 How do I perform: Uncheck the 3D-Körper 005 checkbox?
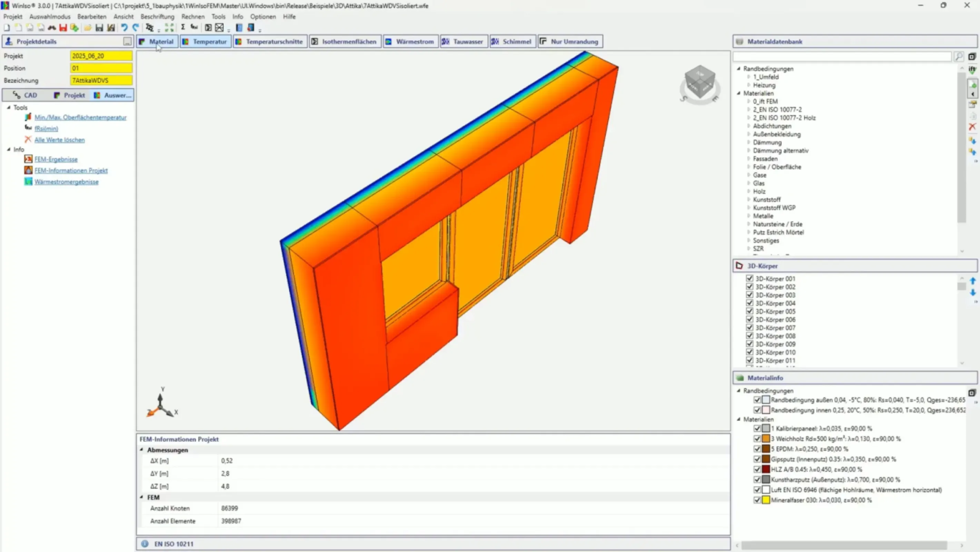[749, 311]
